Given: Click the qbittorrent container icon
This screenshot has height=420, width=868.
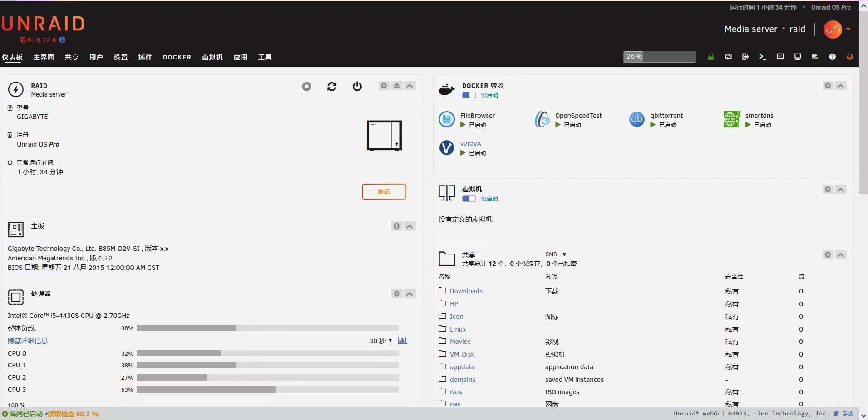Looking at the screenshot, I should (x=636, y=119).
